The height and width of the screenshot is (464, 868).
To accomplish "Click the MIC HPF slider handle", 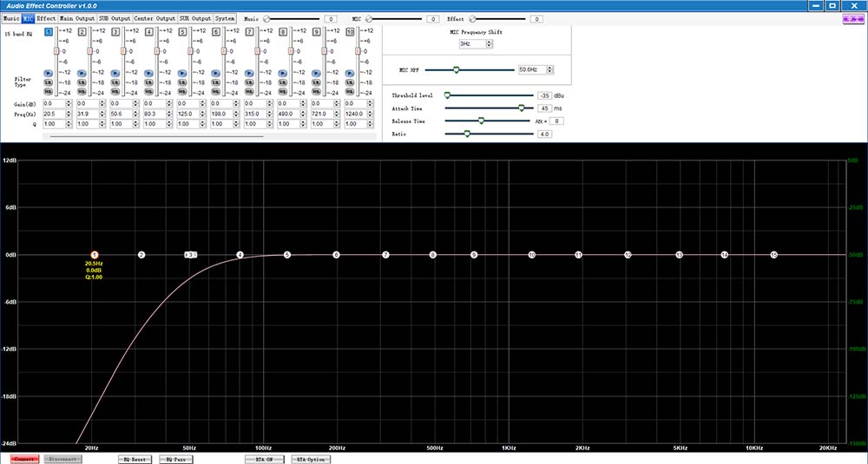I will click(457, 69).
